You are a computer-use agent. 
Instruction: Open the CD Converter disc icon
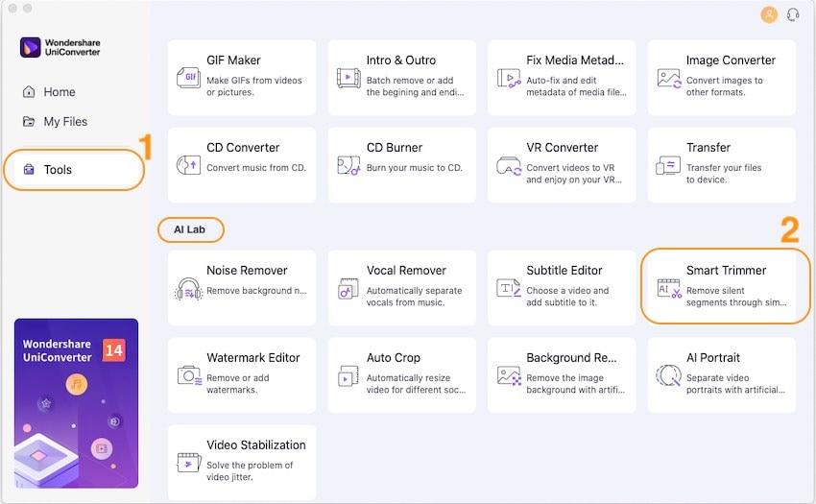[189, 165]
